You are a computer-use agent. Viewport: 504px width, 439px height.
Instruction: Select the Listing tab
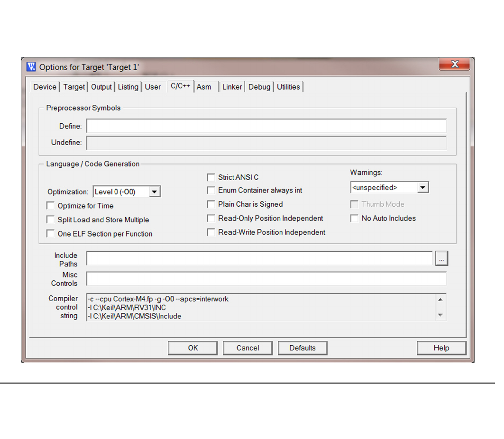click(128, 87)
